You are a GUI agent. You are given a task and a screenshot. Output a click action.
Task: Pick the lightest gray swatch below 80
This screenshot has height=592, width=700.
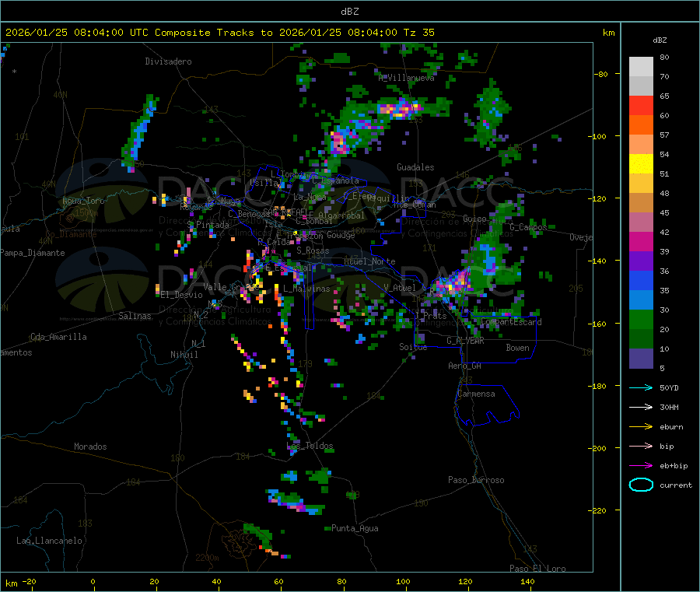(x=641, y=67)
